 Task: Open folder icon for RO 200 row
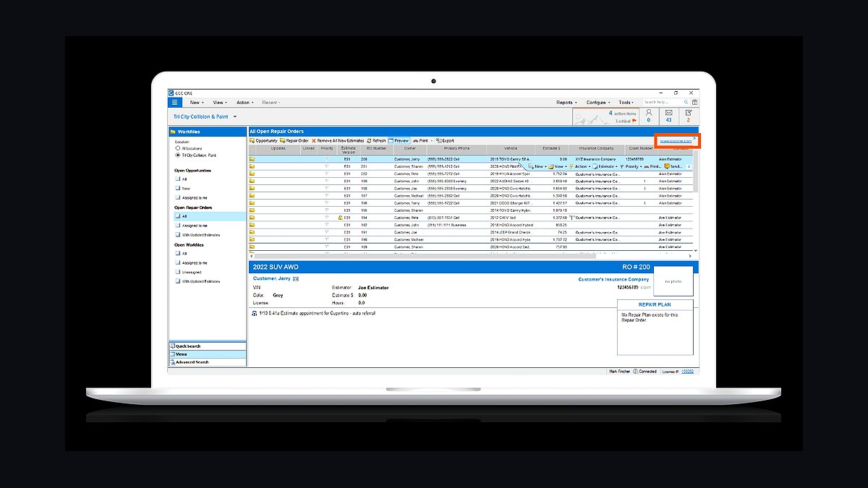pyautogui.click(x=252, y=159)
